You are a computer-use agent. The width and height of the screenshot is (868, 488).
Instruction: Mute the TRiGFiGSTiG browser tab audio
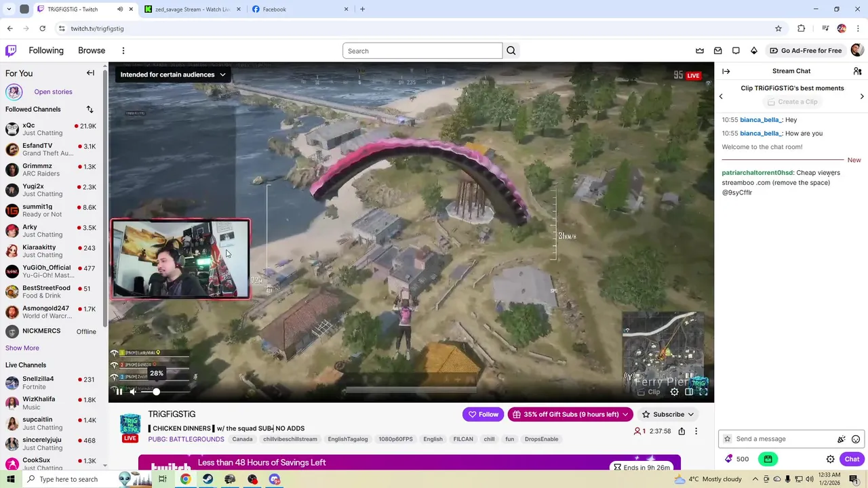120,9
